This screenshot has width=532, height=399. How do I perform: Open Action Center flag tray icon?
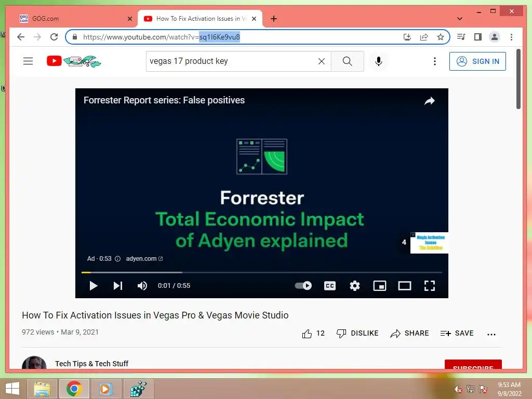pyautogui.click(x=483, y=389)
